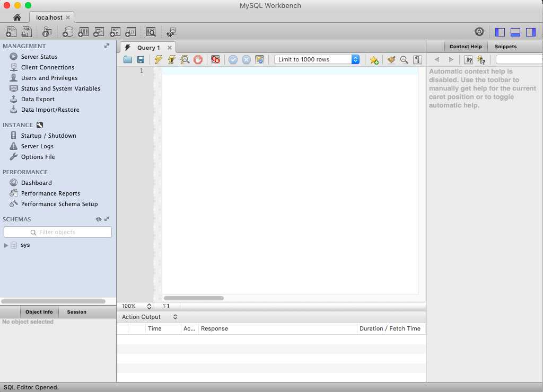Switch to the Context Help tab
543x392 pixels.
pyautogui.click(x=466, y=47)
